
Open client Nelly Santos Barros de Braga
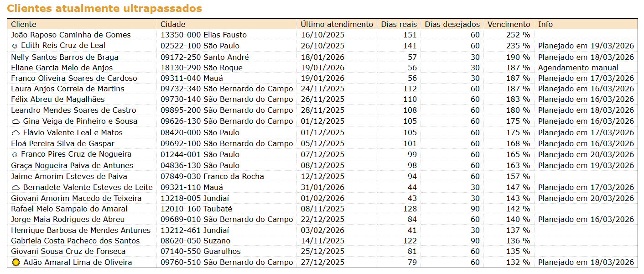pos(65,57)
